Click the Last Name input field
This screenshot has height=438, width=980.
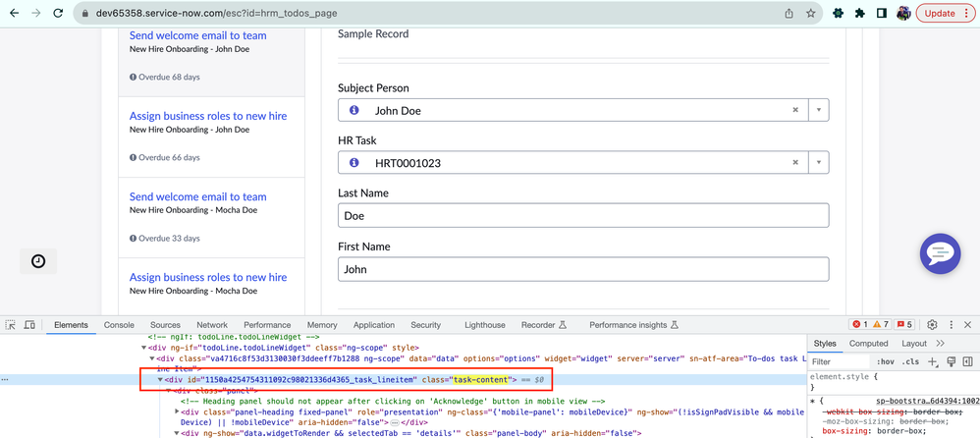coord(583,216)
